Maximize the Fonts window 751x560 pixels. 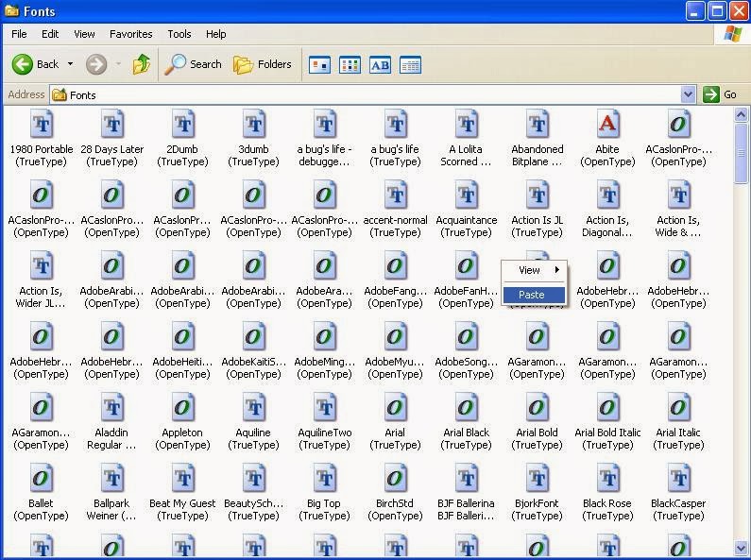[x=718, y=11]
